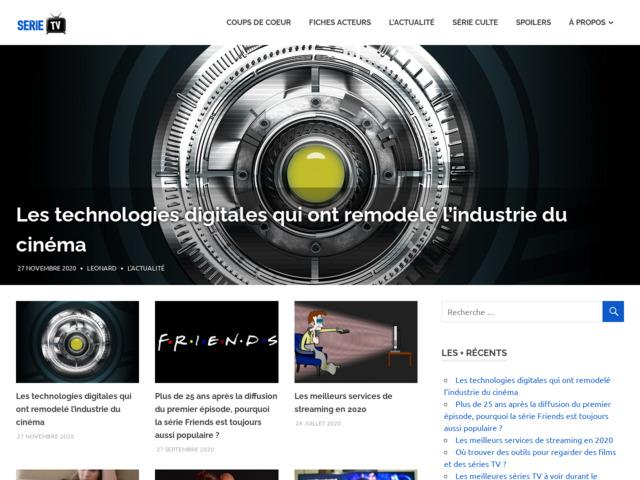Select L'Actualité in the navigation bar

[411, 22]
